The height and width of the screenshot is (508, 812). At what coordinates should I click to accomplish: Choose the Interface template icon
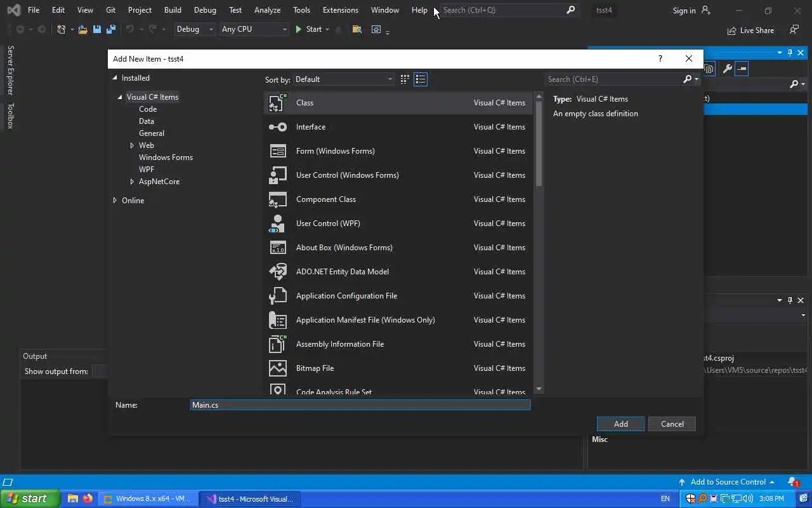click(x=278, y=127)
